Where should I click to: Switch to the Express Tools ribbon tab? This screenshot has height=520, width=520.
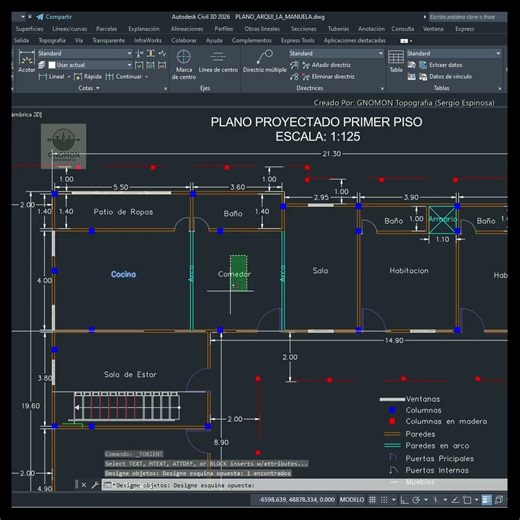(298, 40)
